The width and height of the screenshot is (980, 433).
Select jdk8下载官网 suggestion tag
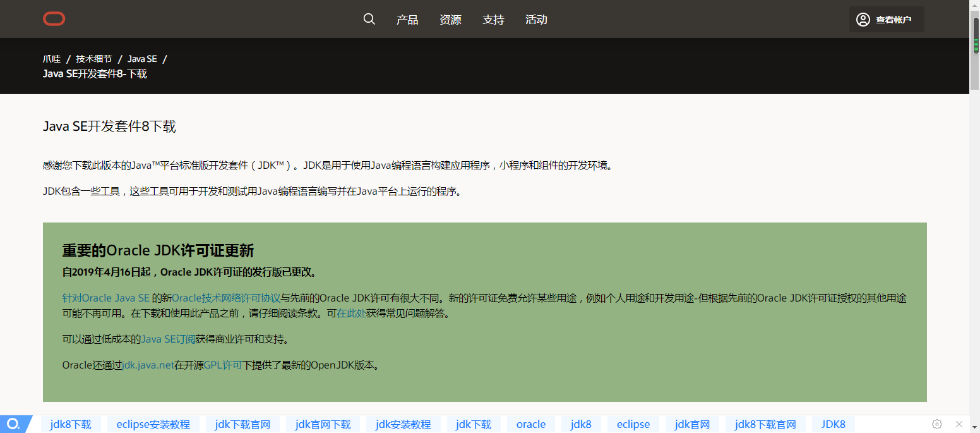pyautogui.click(x=765, y=424)
